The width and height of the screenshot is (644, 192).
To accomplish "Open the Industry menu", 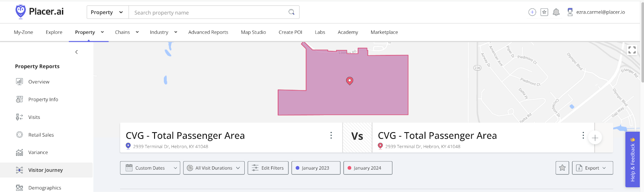I will pyautogui.click(x=159, y=32).
